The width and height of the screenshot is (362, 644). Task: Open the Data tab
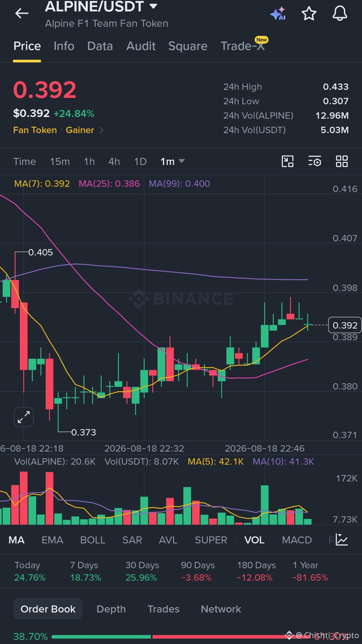click(100, 46)
